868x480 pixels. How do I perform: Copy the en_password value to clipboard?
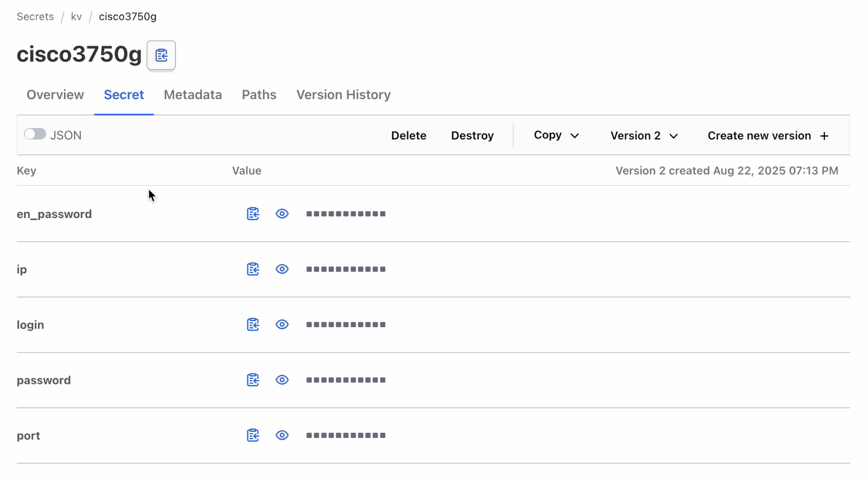253,214
